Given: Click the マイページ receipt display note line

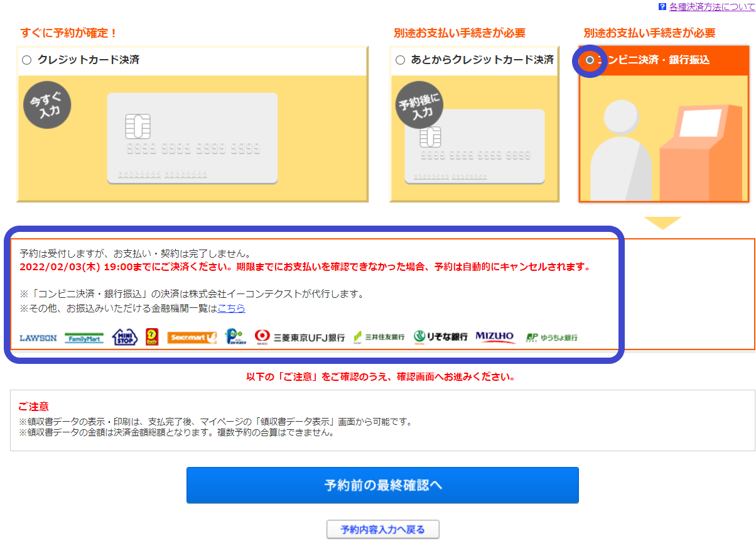Looking at the screenshot, I should point(215,422).
